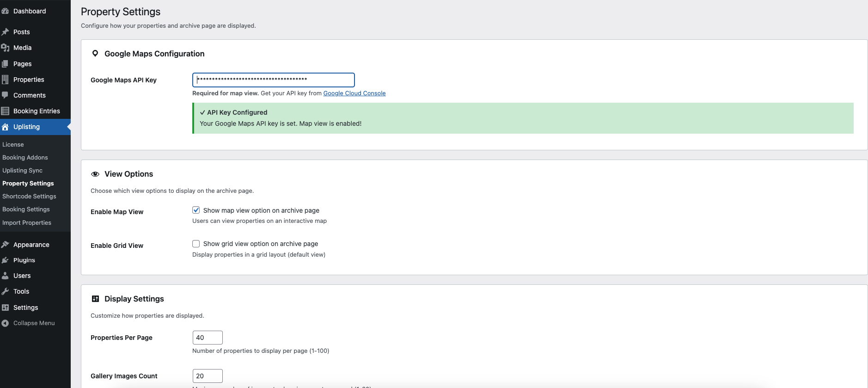Viewport: 868px width, 388px height.
Task: Click the Plugins plug icon
Action: pyautogui.click(x=5, y=260)
